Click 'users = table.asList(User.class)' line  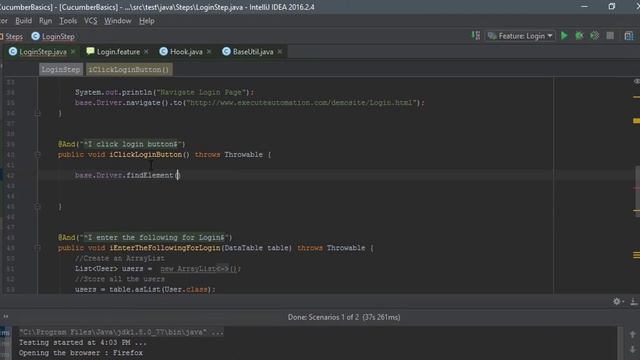pos(145,289)
